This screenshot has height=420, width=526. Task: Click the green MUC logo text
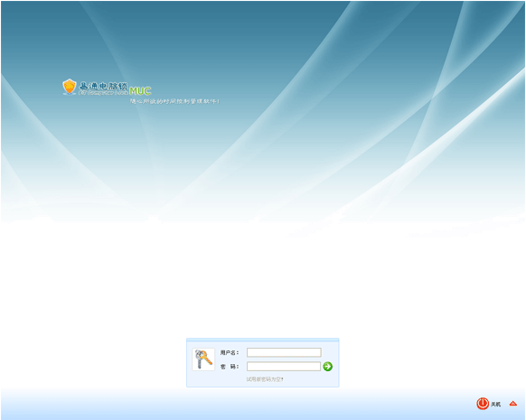click(x=140, y=91)
